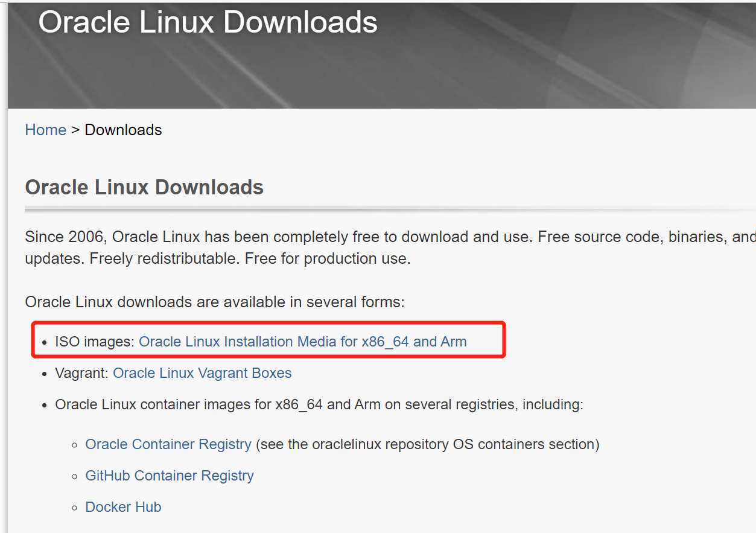Screen dimensions: 756x533
Task: Go to Oracle Container Registry
Action: (x=168, y=444)
